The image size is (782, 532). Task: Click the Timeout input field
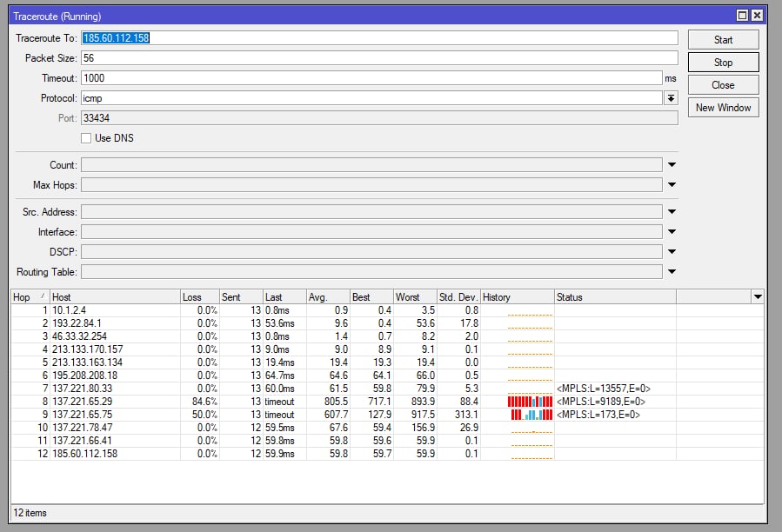coord(371,77)
